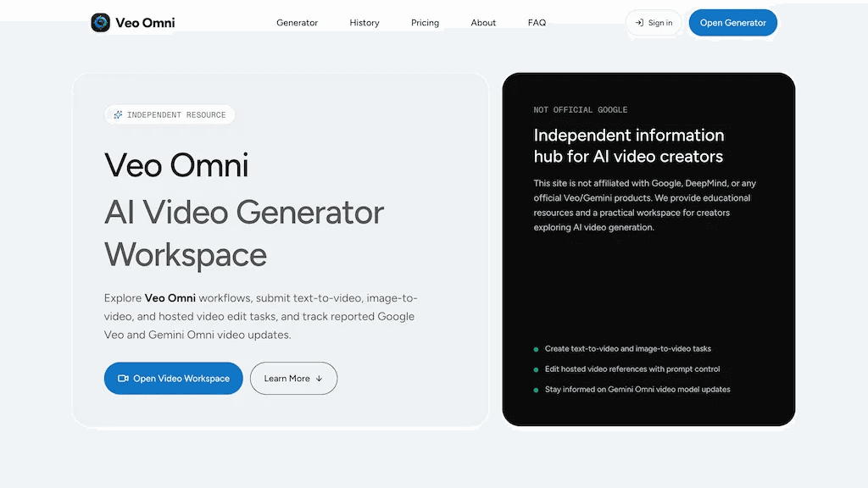Click the 'AI Video Generator Workspace' heading

click(x=244, y=234)
